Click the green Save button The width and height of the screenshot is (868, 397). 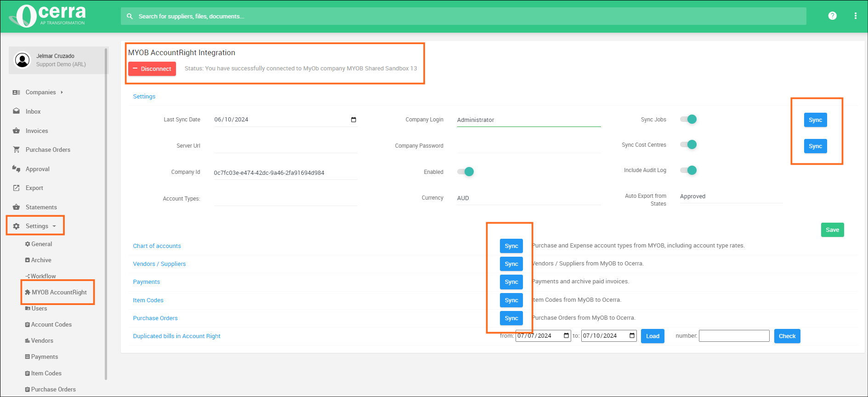click(x=832, y=230)
